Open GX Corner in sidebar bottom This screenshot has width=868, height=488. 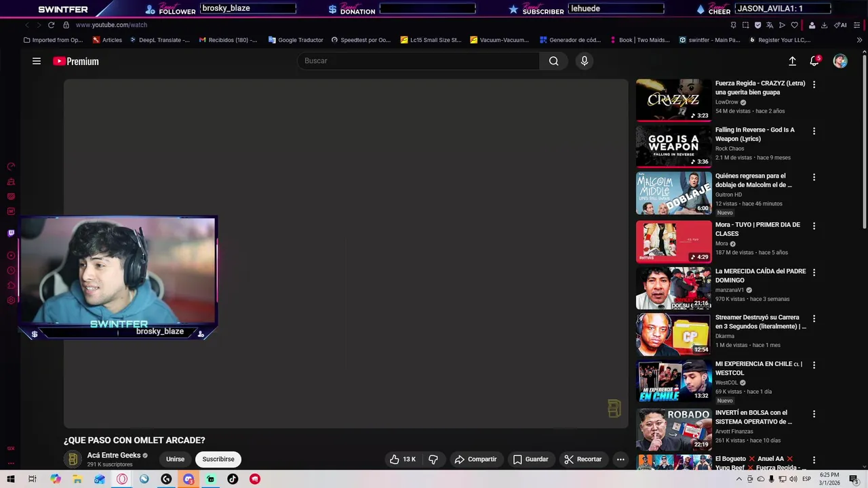11,448
